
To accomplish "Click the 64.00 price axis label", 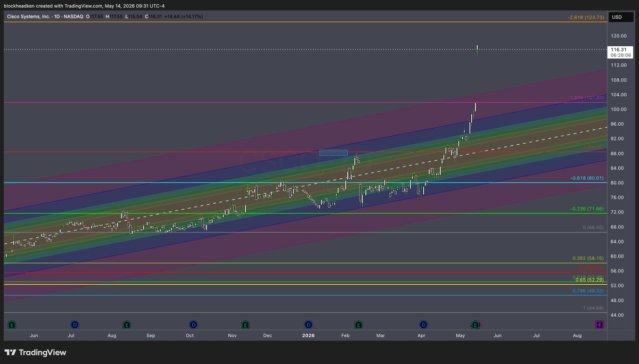I will click(618, 242).
